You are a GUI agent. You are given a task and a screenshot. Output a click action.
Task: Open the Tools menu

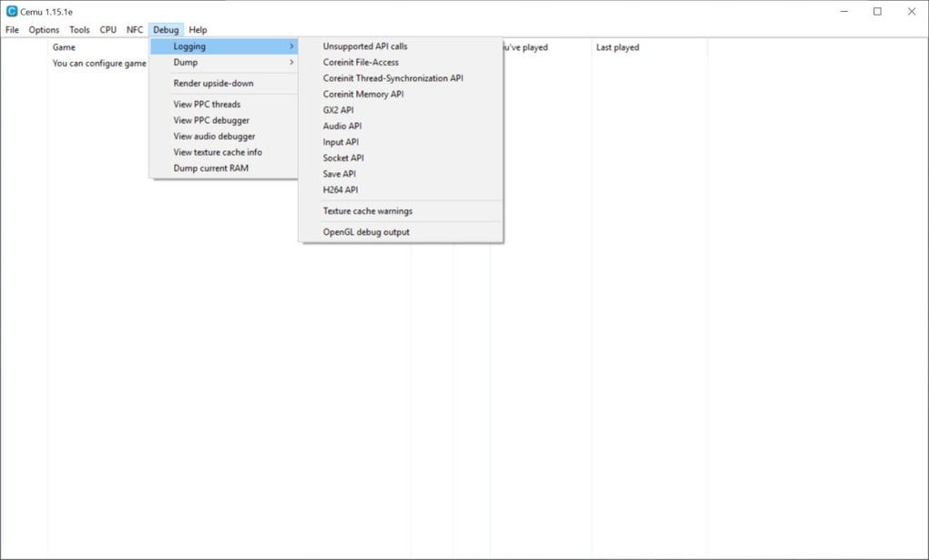[79, 30]
